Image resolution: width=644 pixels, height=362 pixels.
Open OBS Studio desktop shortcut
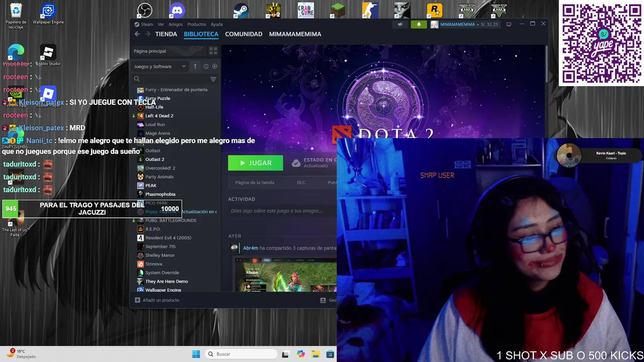tap(145, 10)
